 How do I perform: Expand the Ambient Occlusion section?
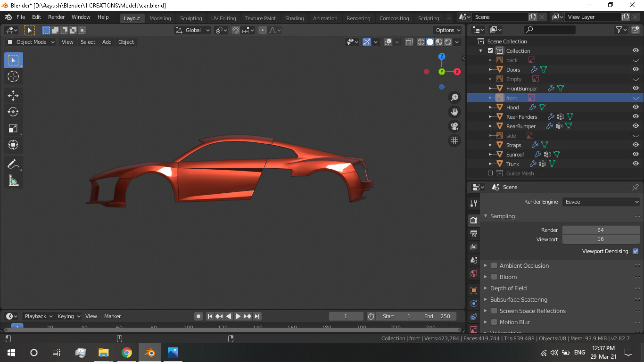pos(486,265)
